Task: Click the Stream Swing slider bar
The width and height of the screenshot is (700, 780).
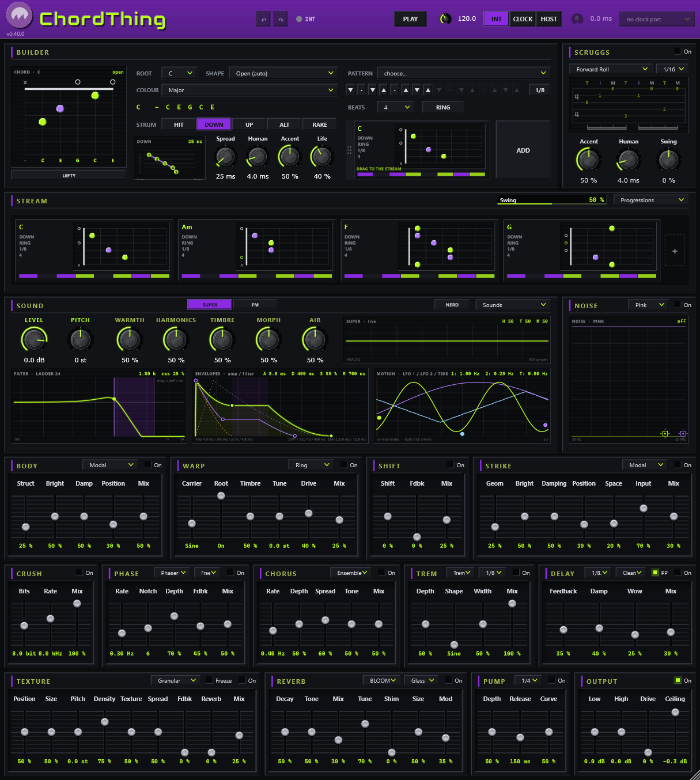Action: point(552,200)
